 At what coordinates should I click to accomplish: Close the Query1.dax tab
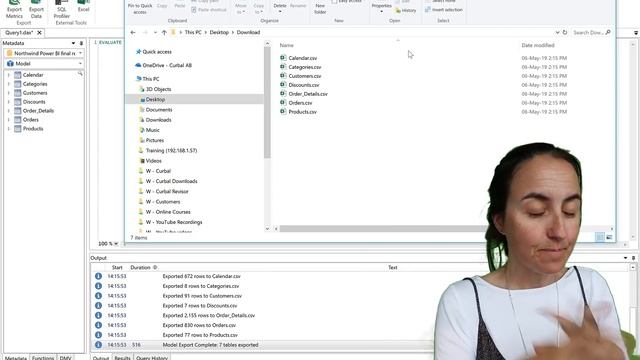(39, 33)
